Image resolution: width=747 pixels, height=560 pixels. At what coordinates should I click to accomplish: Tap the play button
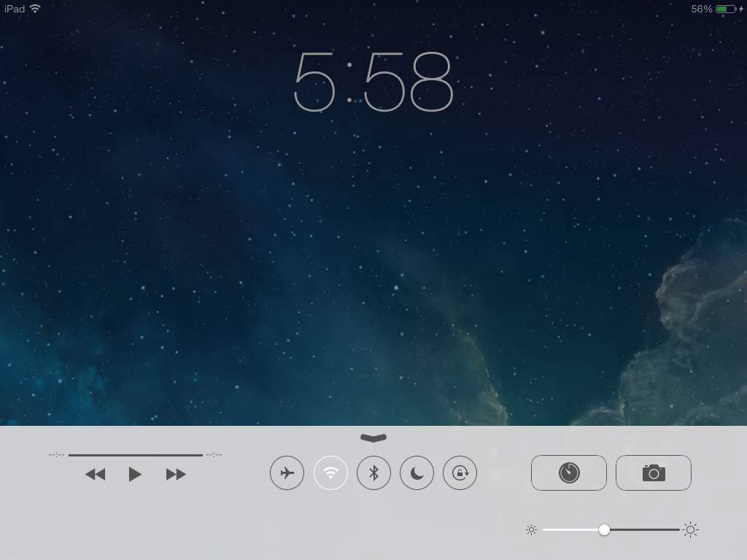pos(135,474)
